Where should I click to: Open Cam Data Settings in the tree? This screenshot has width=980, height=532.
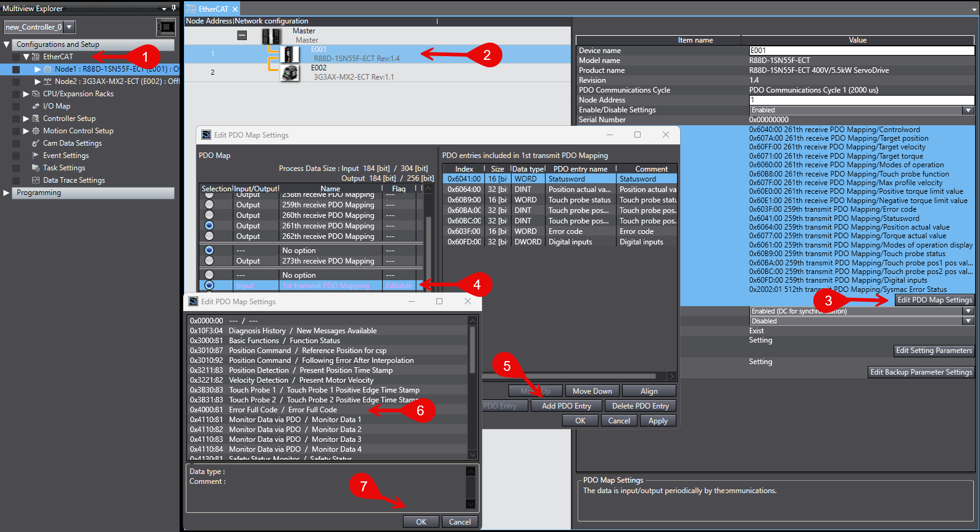point(72,143)
